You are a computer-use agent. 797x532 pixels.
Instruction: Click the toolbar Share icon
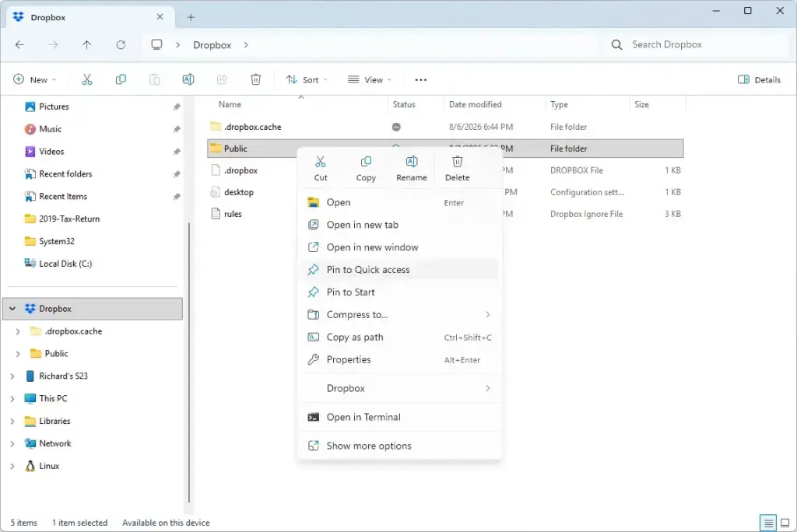222,79
